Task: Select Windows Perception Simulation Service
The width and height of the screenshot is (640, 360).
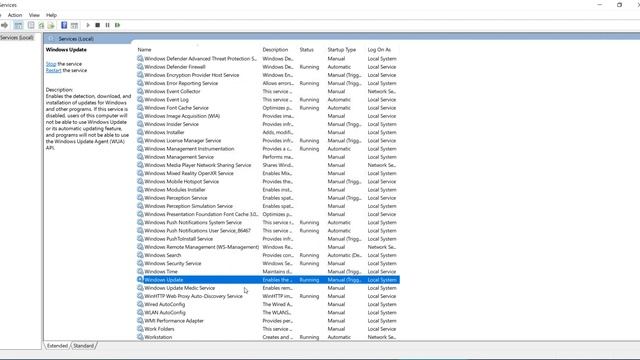Action: click(x=188, y=206)
